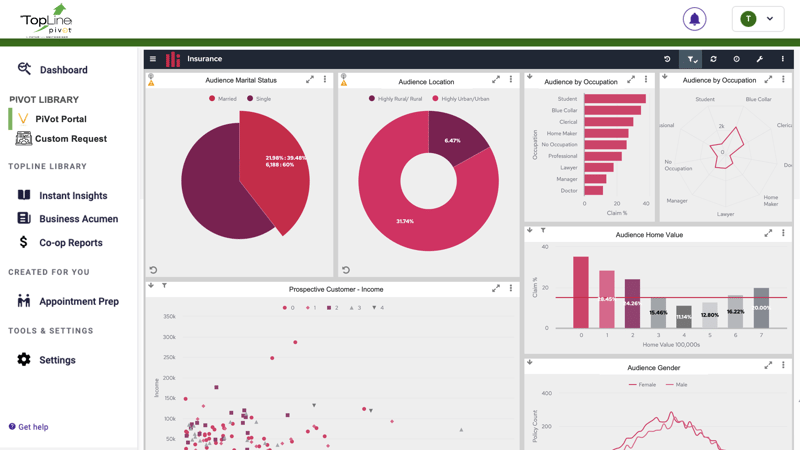Click the refresh icon in Insurance toolbar
Image resolution: width=800 pixels, height=450 pixels.
[x=713, y=59]
